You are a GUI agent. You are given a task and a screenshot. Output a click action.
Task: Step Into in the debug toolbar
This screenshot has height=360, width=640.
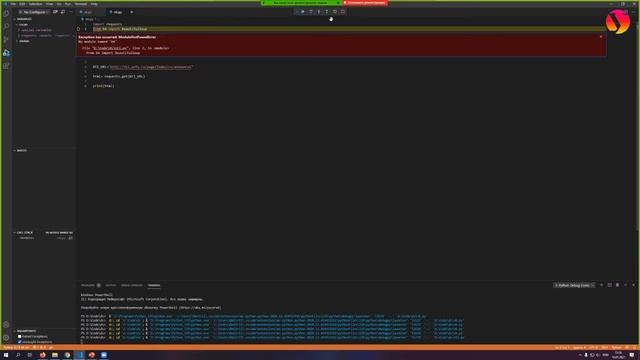coord(319,12)
